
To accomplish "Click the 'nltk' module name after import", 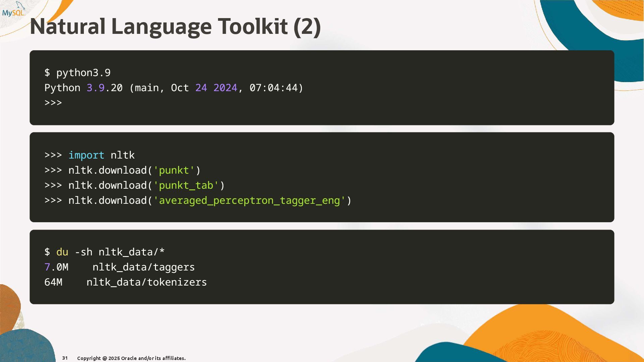I will (122, 155).
